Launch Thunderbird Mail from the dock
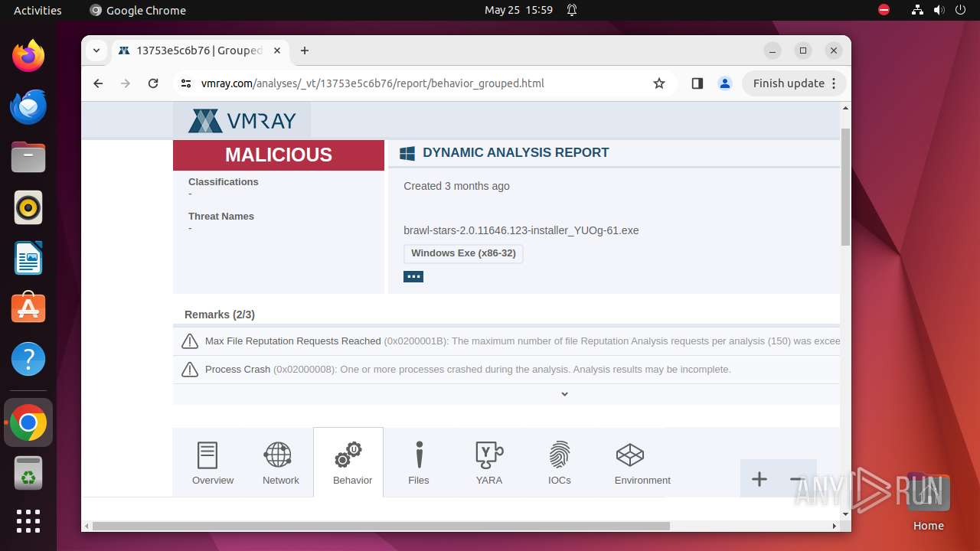Image resolution: width=980 pixels, height=551 pixels. [28, 106]
